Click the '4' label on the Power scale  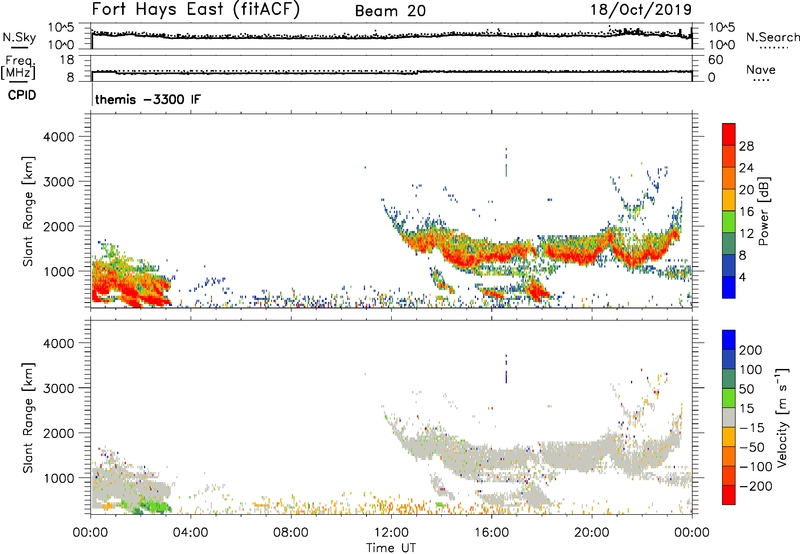click(742, 277)
